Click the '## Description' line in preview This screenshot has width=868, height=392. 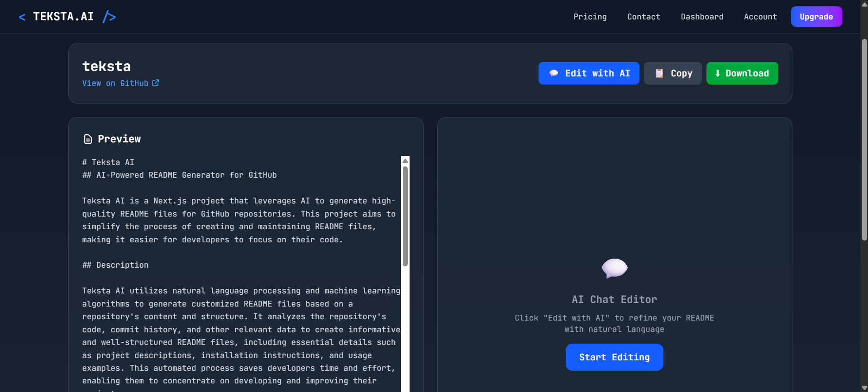pos(115,265)
